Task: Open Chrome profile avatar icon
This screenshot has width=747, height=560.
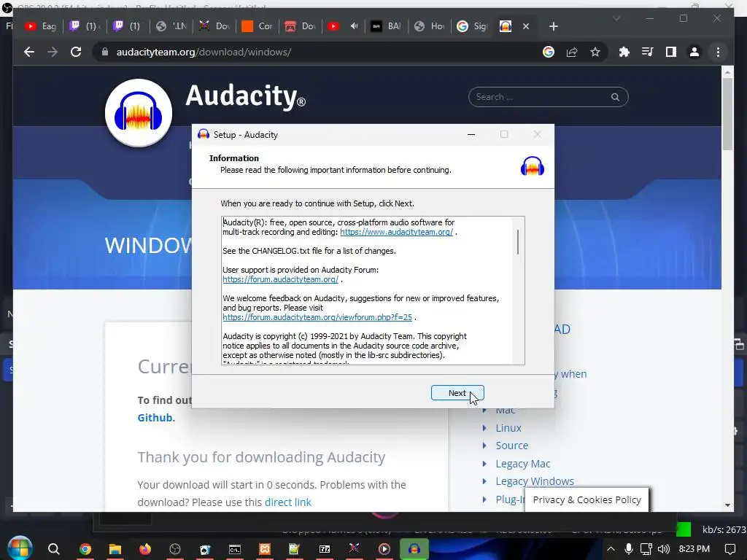Action: [x=694, y=52]
